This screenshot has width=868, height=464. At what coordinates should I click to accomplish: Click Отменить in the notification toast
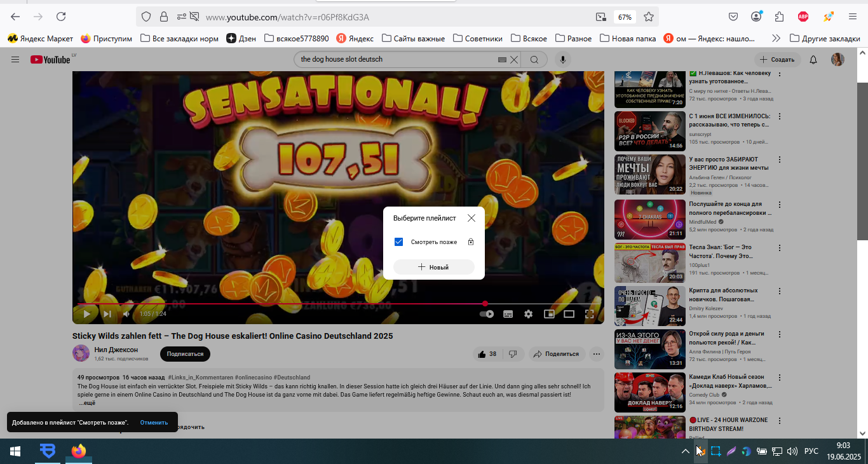tap(154, 422)
